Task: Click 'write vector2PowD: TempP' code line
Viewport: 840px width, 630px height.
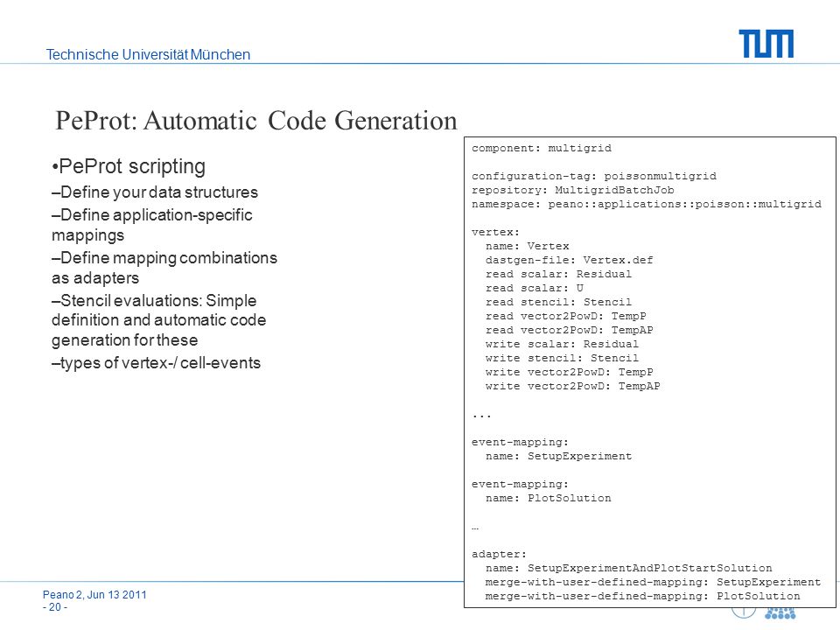Action: point(570,372)
